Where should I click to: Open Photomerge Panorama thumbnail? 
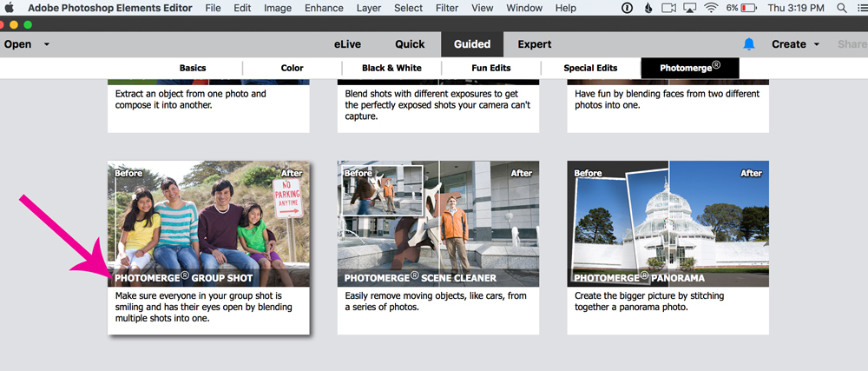coord(668,223)
